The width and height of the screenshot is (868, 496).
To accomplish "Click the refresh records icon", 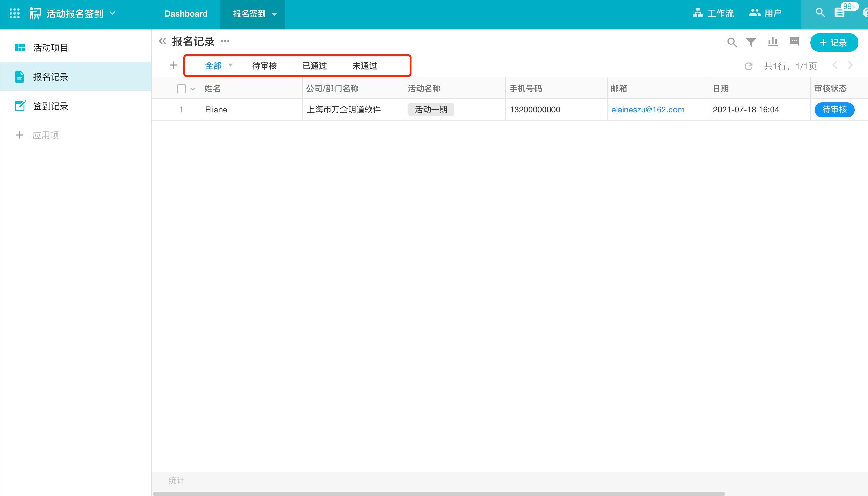I will click(x=748, y=66).
